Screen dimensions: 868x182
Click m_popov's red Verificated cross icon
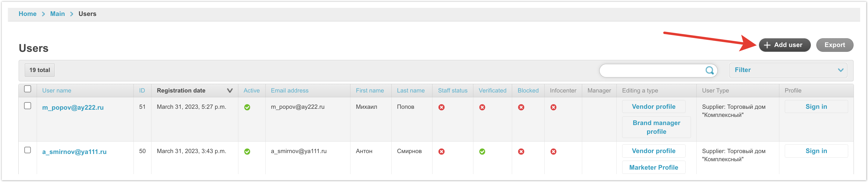click(x=482, y=107)
